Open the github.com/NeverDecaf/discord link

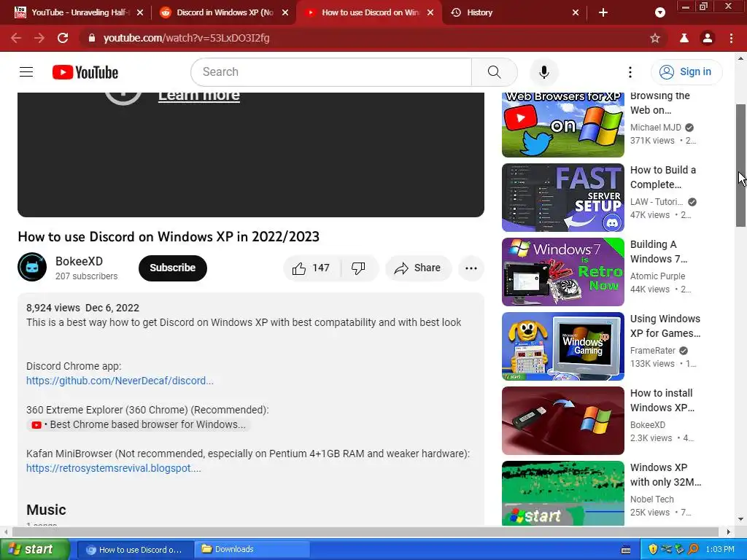click(x=120, y=381)
